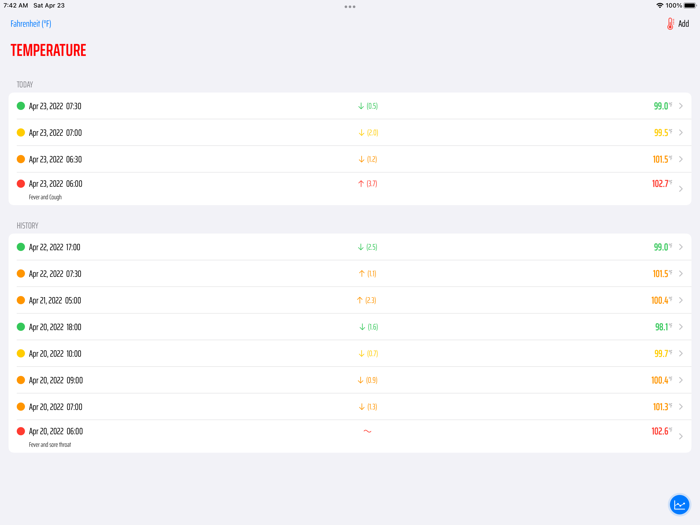
Task: Click the 102.7 temperature value
Action: click(x=662, y=183)
